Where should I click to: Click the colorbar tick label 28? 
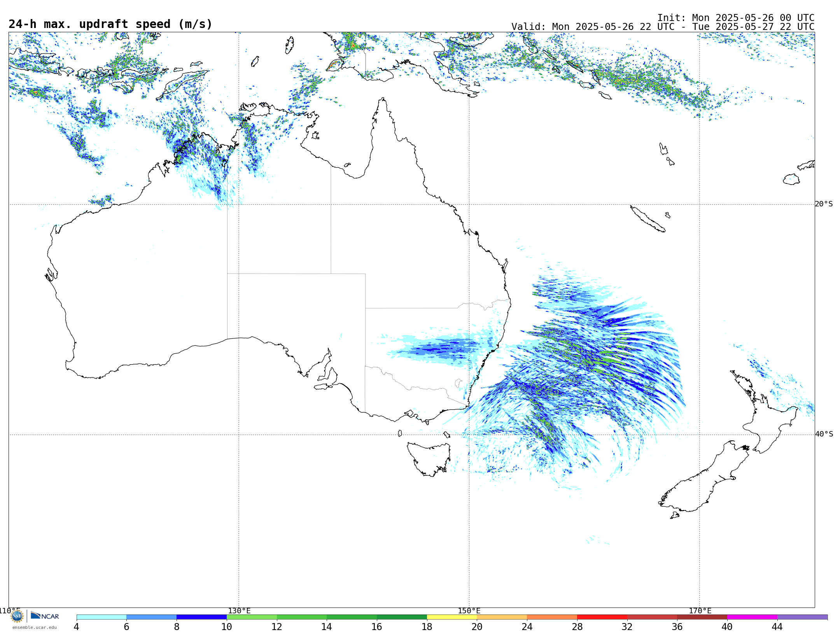(577, 627)
